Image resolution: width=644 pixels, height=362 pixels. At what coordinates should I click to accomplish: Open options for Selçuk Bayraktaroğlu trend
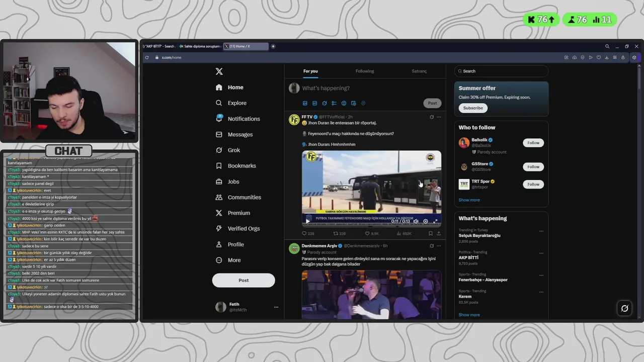click(541, 231)
